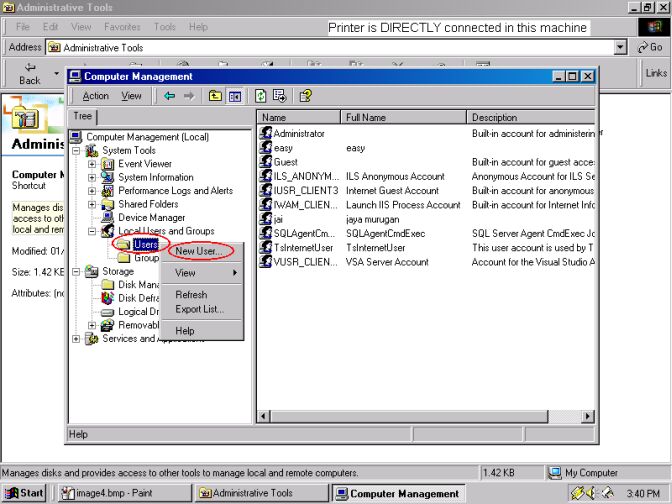Select the Guest user account
Image resolution: width=672 pixels, height=504 pixels.
pos(285,162)
